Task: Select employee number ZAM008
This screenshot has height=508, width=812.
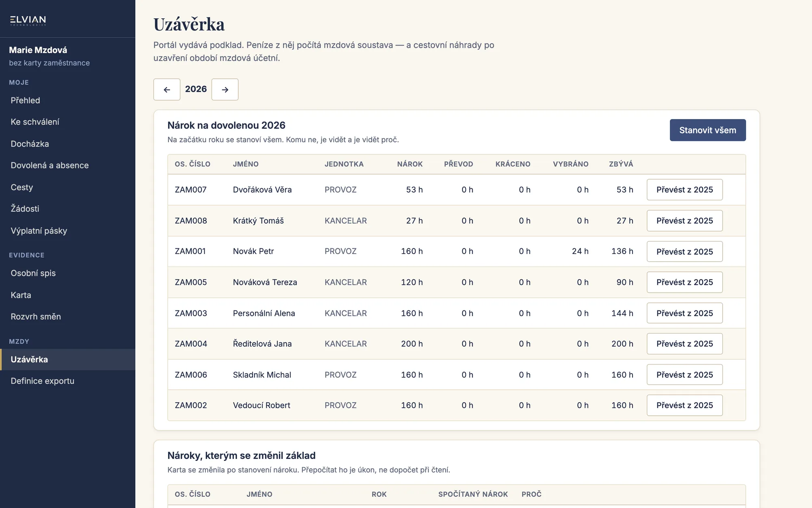Action: pos(191,221)
